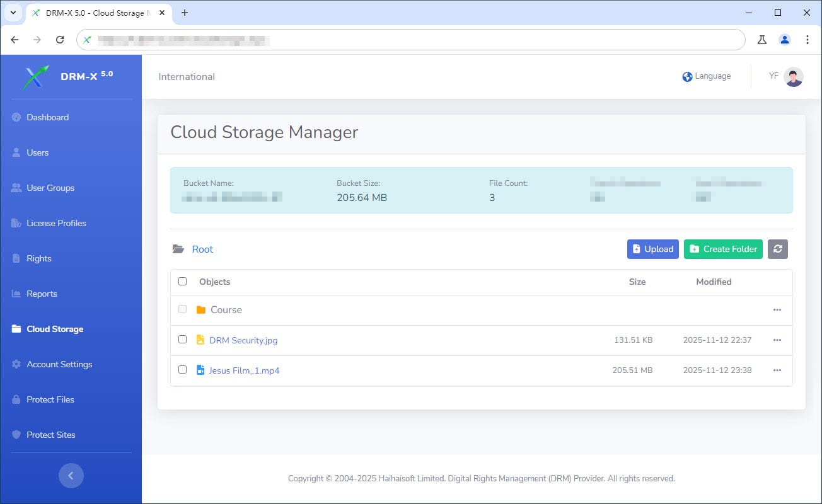The image size is (822, 504).
Task: Click the DRM-X 5.0 brand title
Action: [86, 76]
